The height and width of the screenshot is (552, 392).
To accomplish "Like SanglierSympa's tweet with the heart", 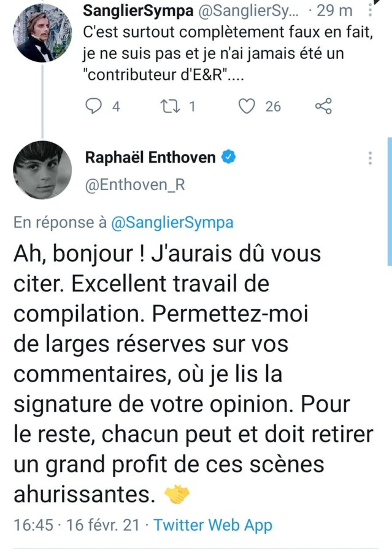I will tap(246, 106).
